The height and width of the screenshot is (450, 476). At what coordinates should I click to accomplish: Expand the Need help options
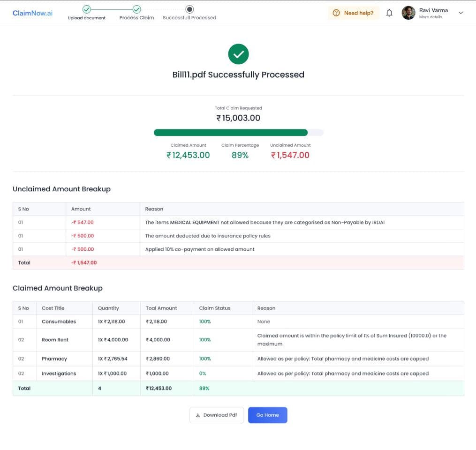pyautogui.click(x=353, y=13)
